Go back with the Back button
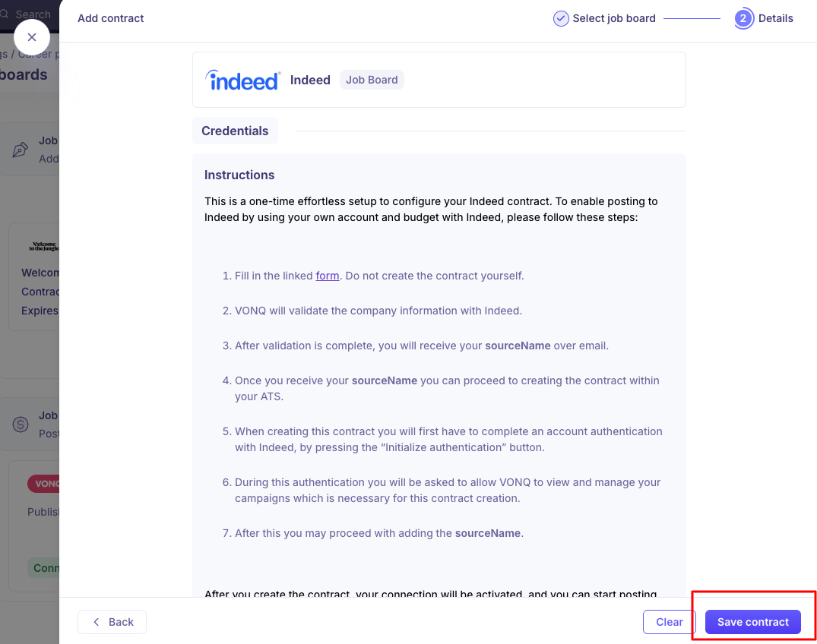817x644 pixels. 112,622
